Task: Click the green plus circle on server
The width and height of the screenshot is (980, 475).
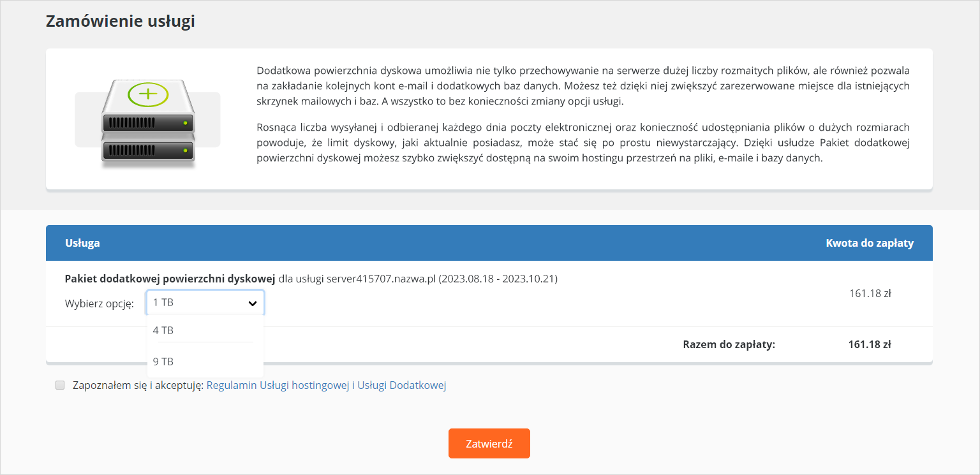Action: (148, 94)
